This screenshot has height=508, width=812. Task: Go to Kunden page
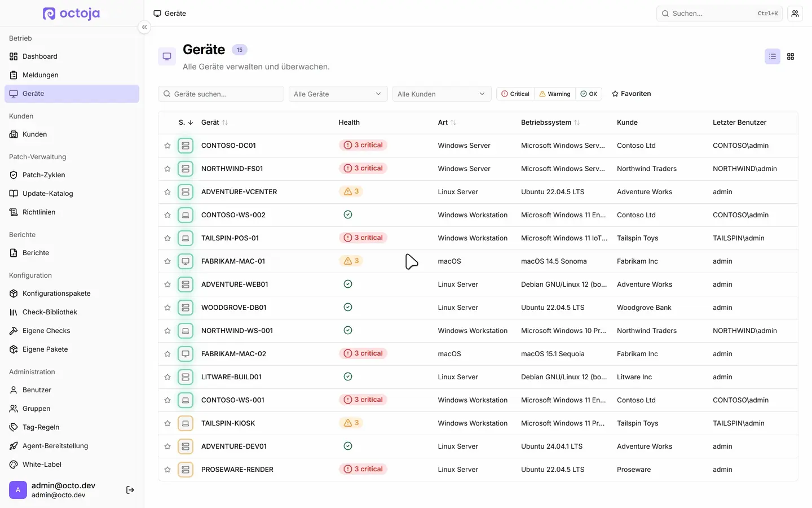click(72, 134)
